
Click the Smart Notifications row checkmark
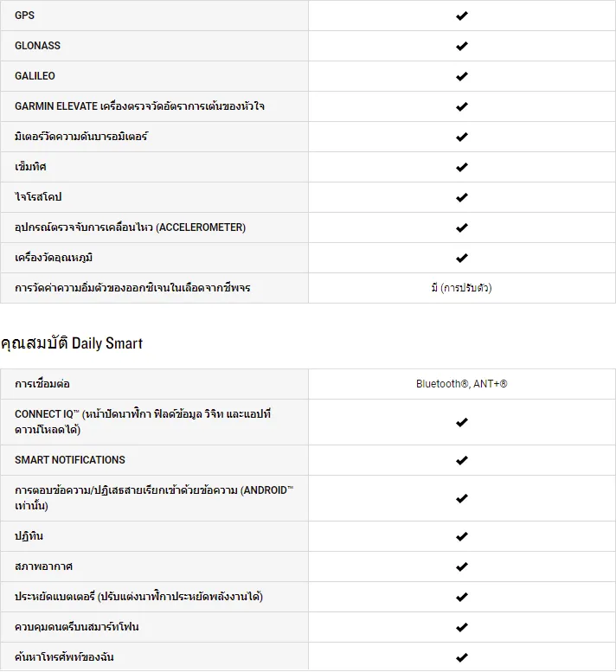(461, 460)
